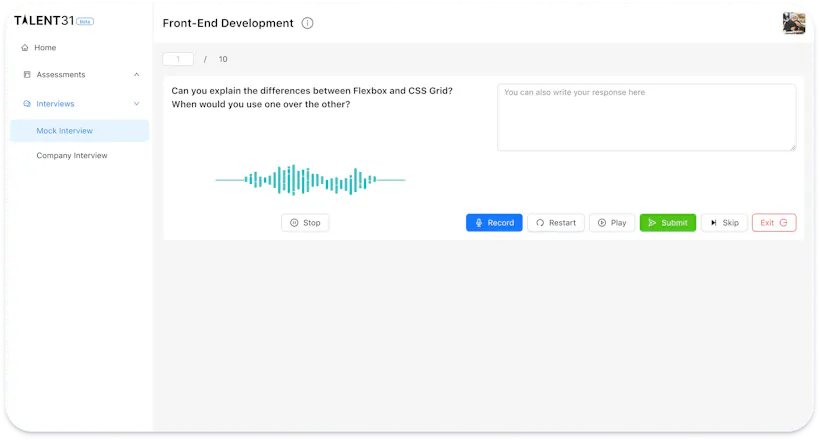Stop the recording
Viewport: 820px width, 440px height.
[305, 223]
